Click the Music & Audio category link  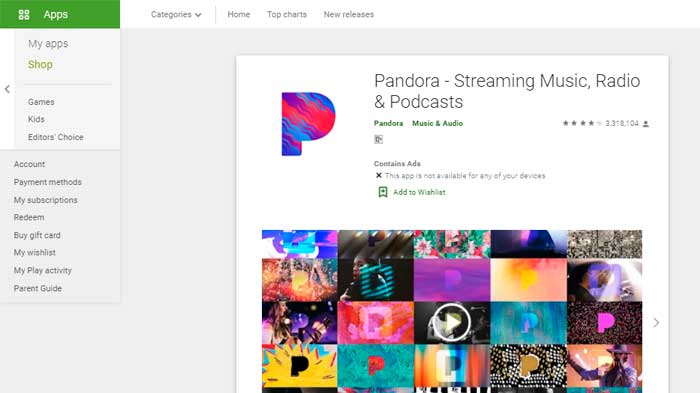[x=438, y=123]
